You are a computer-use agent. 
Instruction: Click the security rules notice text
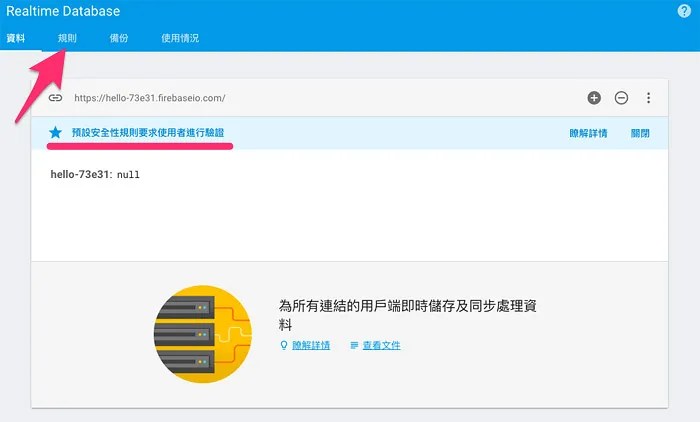click(x=148, y=133)
